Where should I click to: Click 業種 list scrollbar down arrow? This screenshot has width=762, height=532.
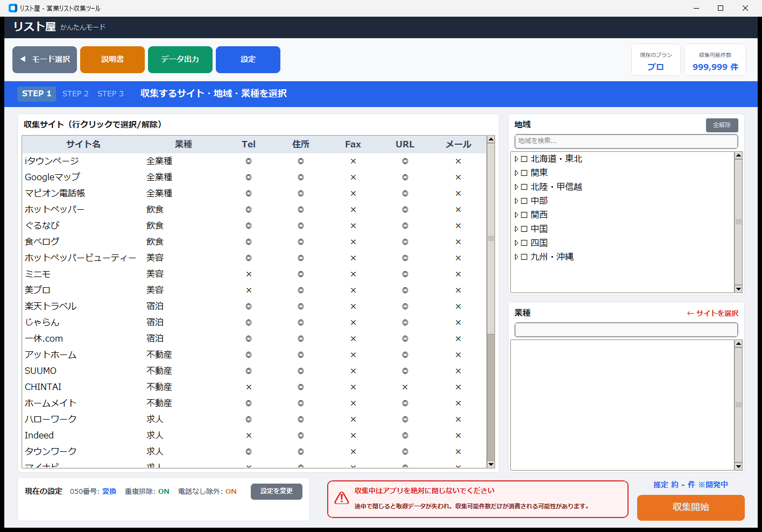click(x=738, y=466)
